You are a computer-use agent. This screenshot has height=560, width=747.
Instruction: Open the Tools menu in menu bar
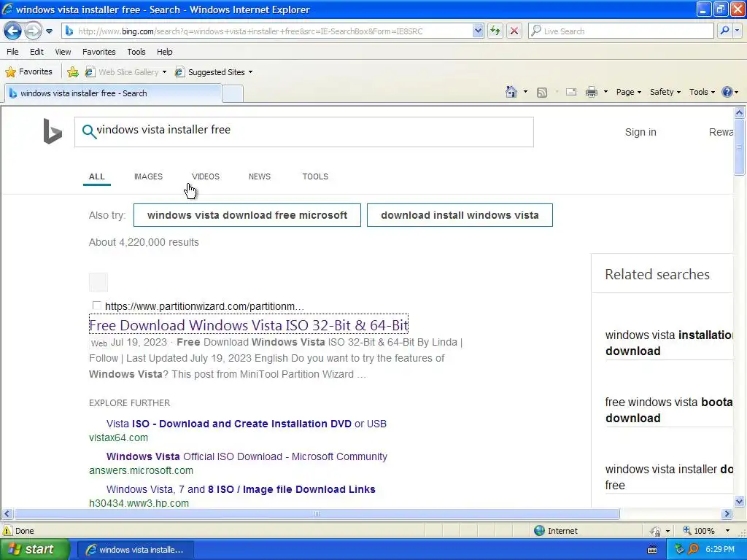(136, 52)
